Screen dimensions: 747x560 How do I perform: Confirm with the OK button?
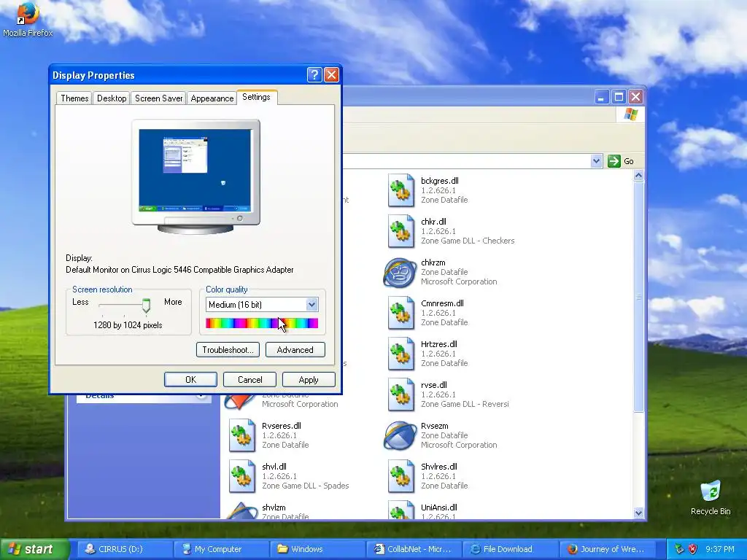pos(190,379)
